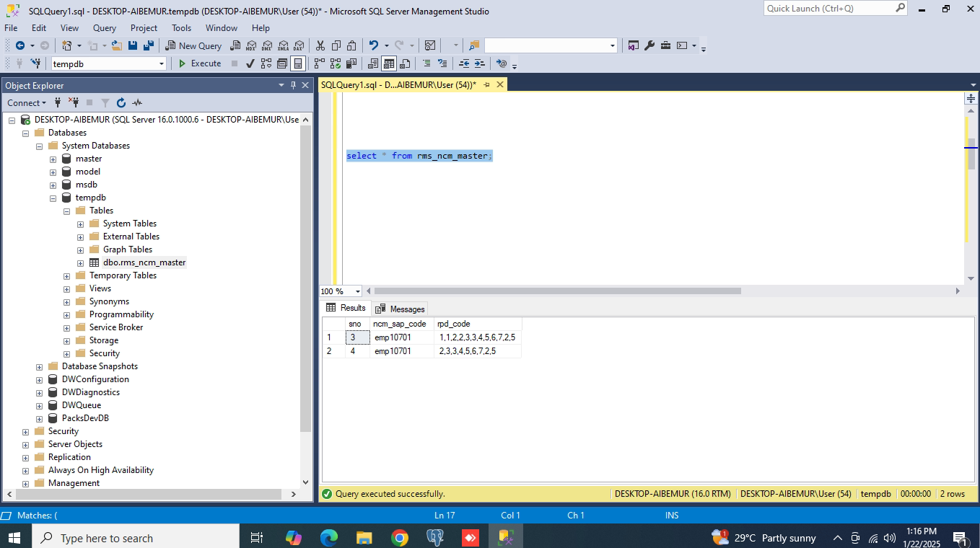Open the Toolbox briefcase icon
This screenshot has height=548, width=980.
point(665,45)
